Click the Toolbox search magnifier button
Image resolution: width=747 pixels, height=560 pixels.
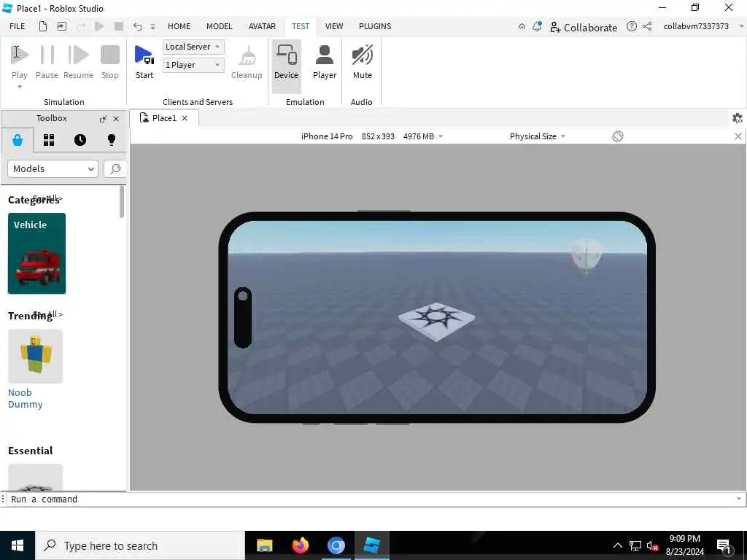(x=115, y=168)
